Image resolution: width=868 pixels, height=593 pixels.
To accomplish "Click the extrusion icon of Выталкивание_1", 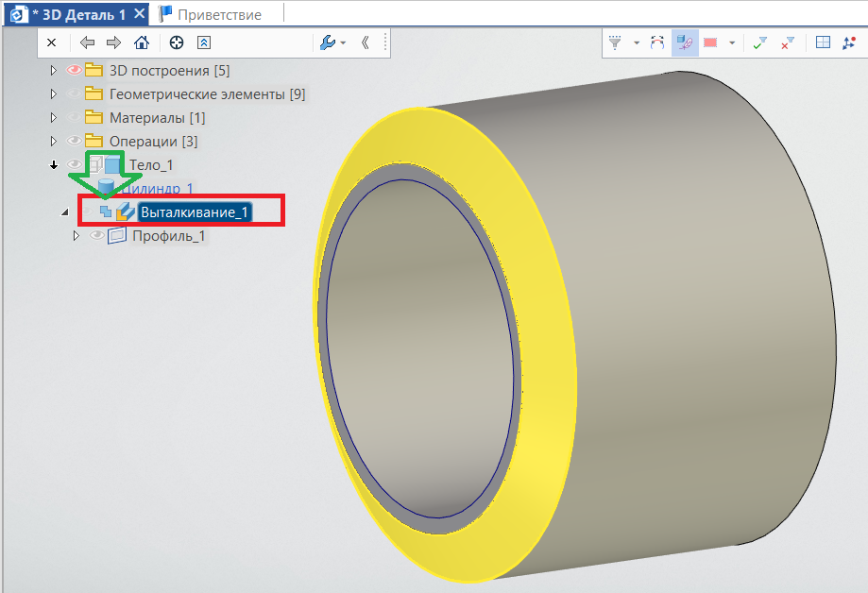I will coord(126,212).
